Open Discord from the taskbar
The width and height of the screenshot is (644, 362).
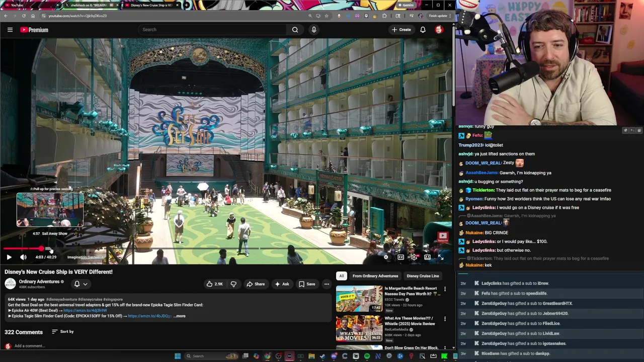(x=334, y=356)
